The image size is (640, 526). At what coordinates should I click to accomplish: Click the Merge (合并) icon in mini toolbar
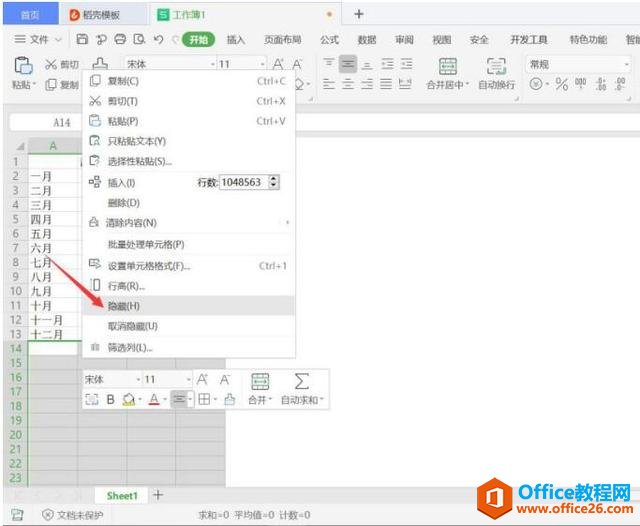pos(260,381)
